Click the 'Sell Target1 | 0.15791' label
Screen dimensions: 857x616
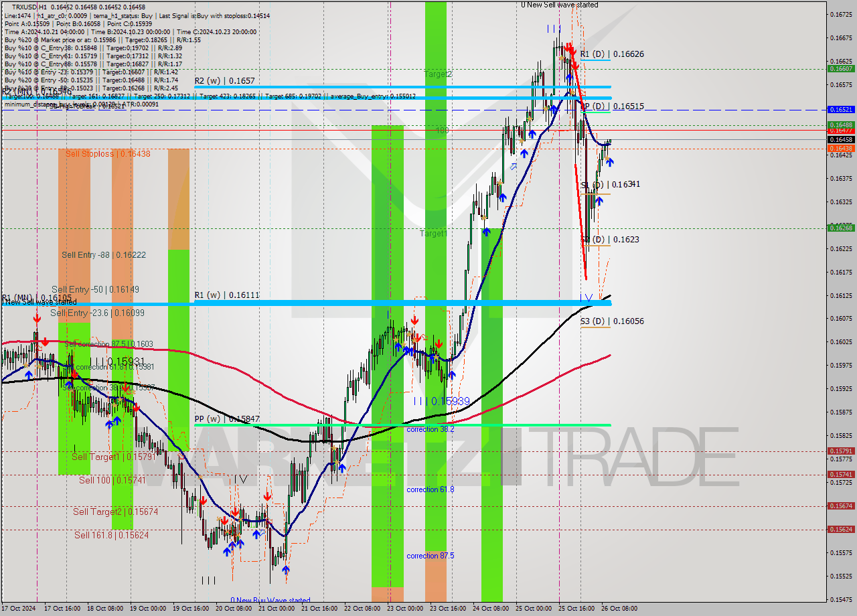click(x=113, y=457)
